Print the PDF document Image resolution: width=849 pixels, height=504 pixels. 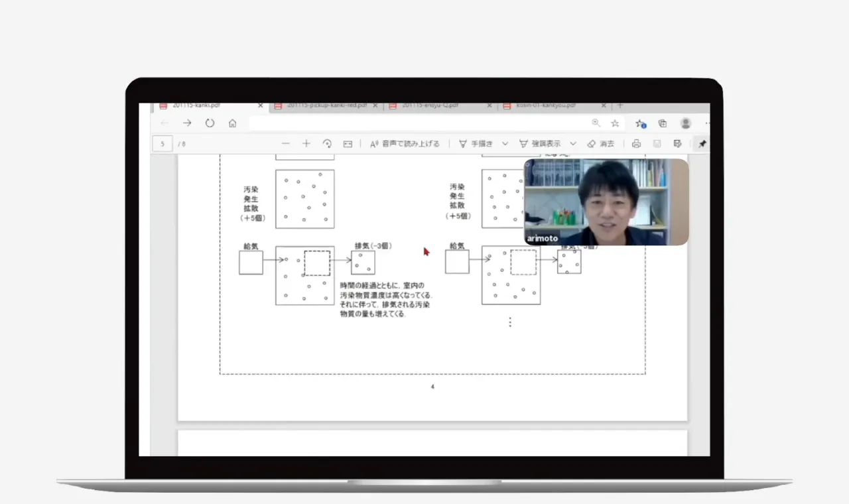[636, 144]
